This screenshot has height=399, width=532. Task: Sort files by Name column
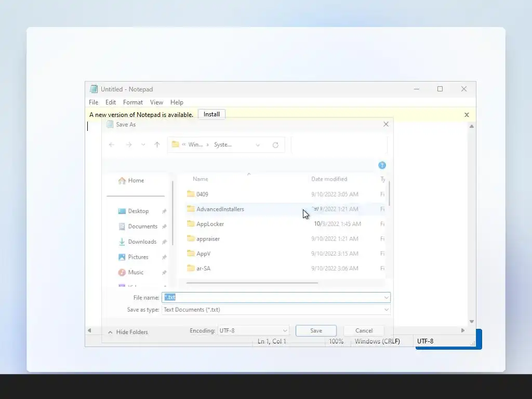tap(201, 179)
